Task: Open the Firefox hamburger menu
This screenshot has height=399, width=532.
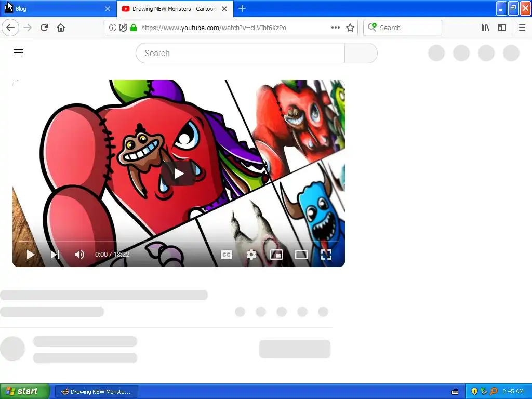Action: (522, 28)
